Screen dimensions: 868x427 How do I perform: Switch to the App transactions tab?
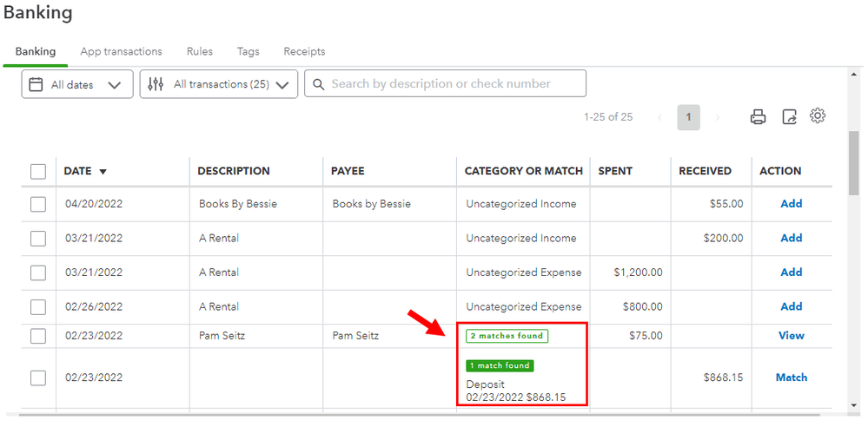pos(121,52)
